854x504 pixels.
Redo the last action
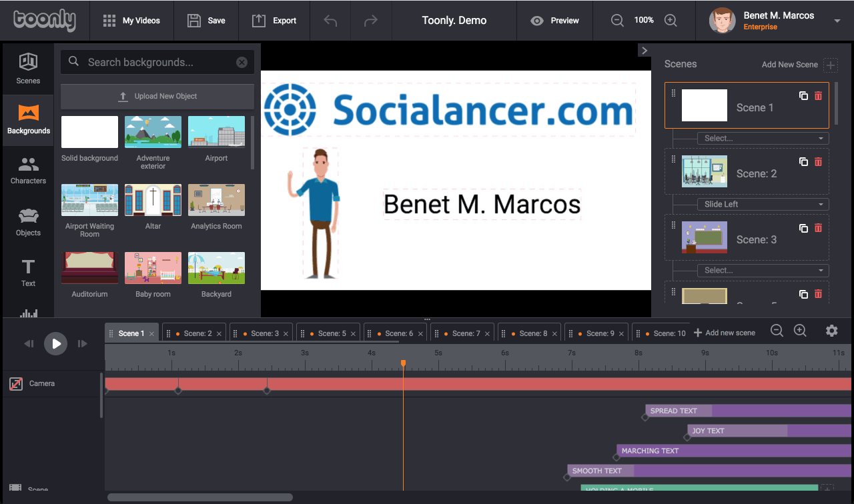tap(371, 21)
